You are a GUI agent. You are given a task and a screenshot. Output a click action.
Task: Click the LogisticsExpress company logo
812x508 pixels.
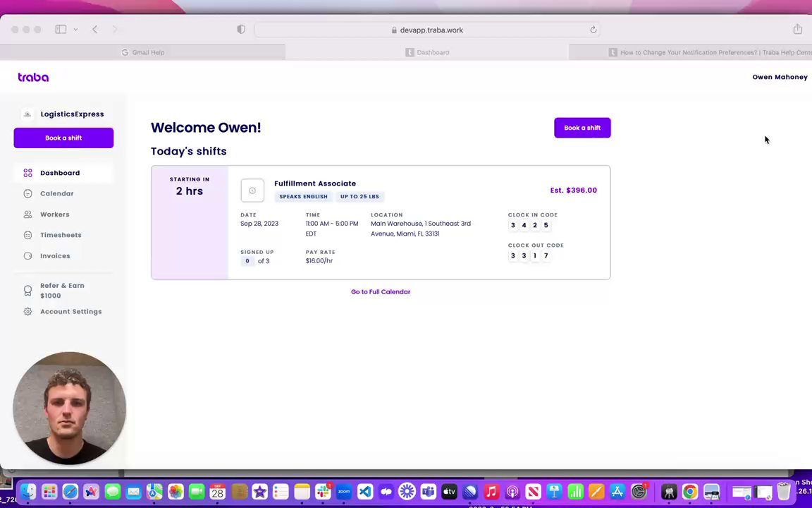pyautogui.click(x=27, y=114)
